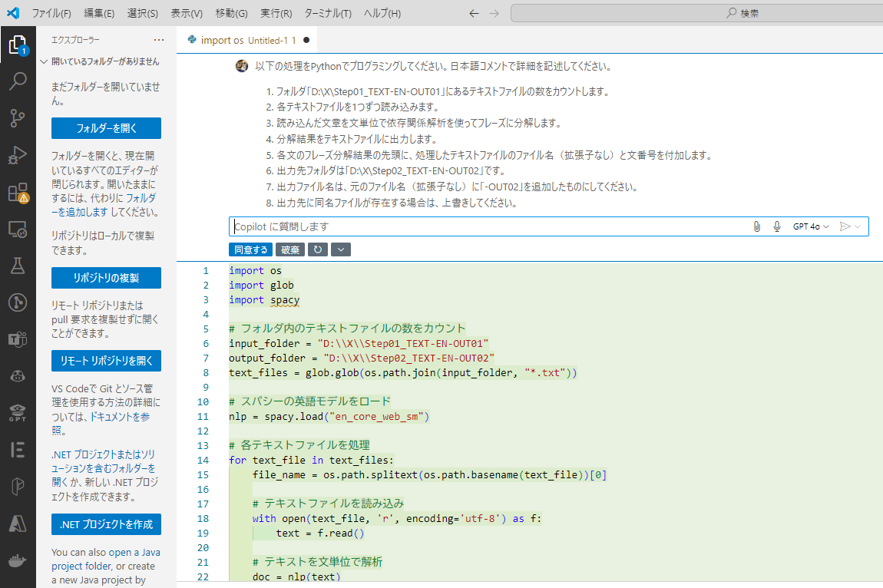Open the Source Control view

[18, 117]
